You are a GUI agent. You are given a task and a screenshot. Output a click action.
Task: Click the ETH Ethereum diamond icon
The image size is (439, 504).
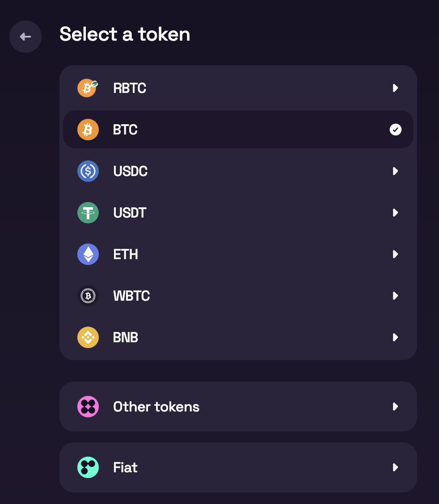point(88,254)
